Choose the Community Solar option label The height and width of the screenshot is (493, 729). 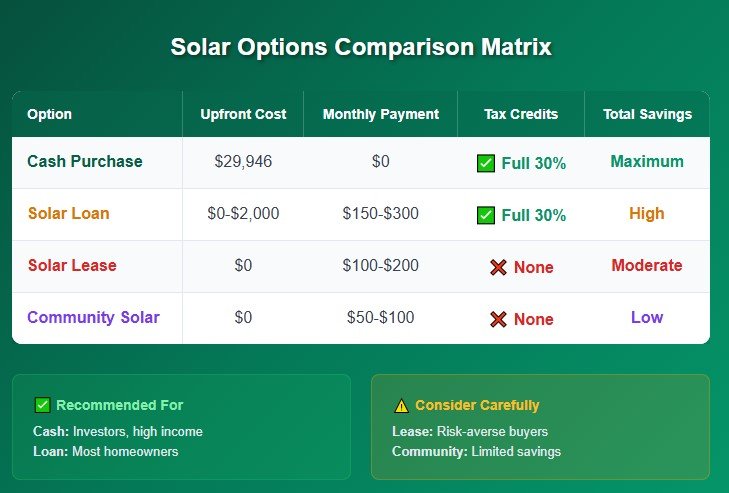pyautogui.click(x=93, y=318)
